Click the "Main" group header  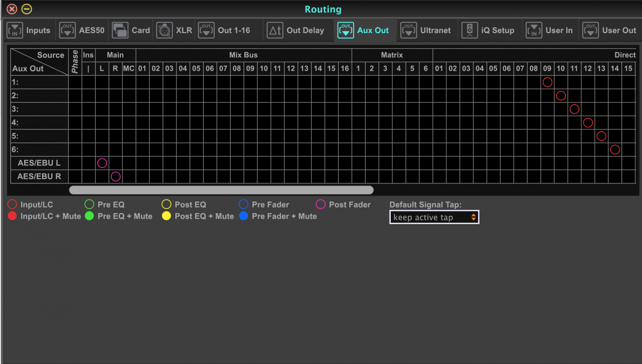coord(115,55)
